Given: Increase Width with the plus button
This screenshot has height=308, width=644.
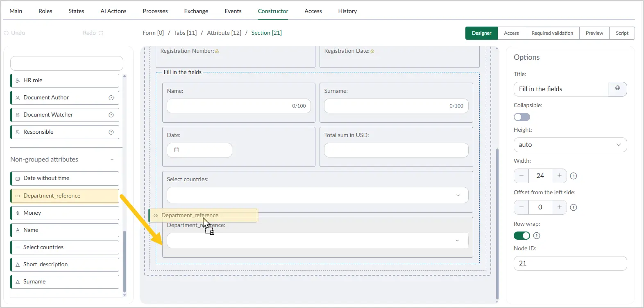Looking at the screenshot, I should (559, 175).
